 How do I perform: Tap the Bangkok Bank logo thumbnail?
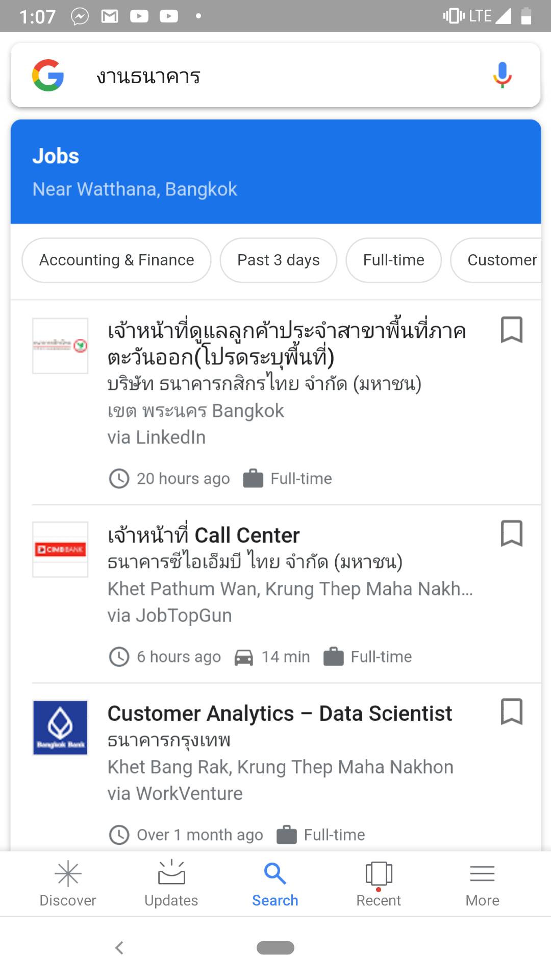tap(60, 728)
